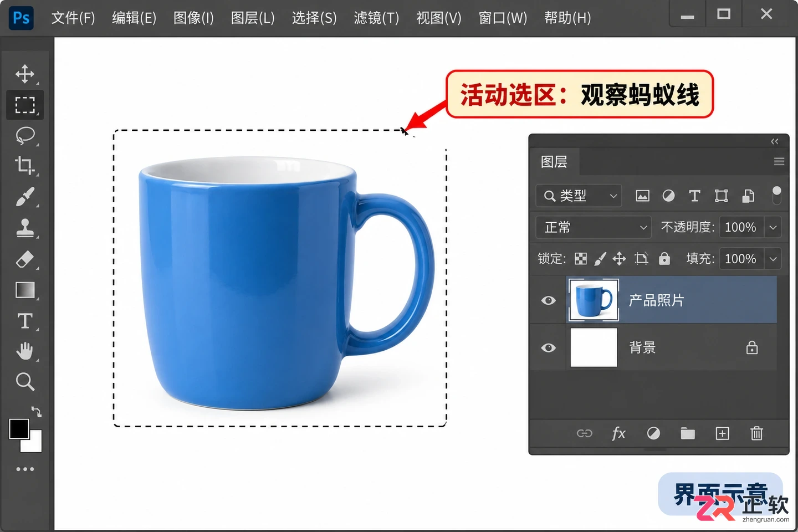Select the Clone Stamp tool
The image size is (798, 532).
[x=25, y=227]
